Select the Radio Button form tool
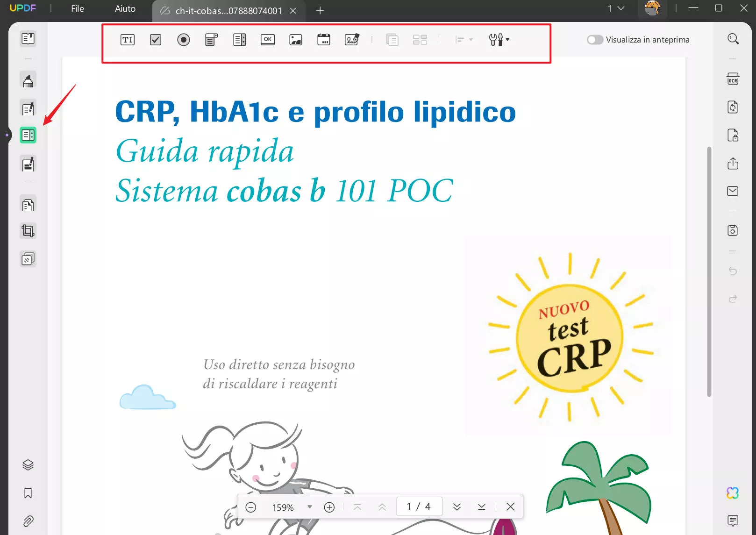The image size is (756, 535). (184, 40)
